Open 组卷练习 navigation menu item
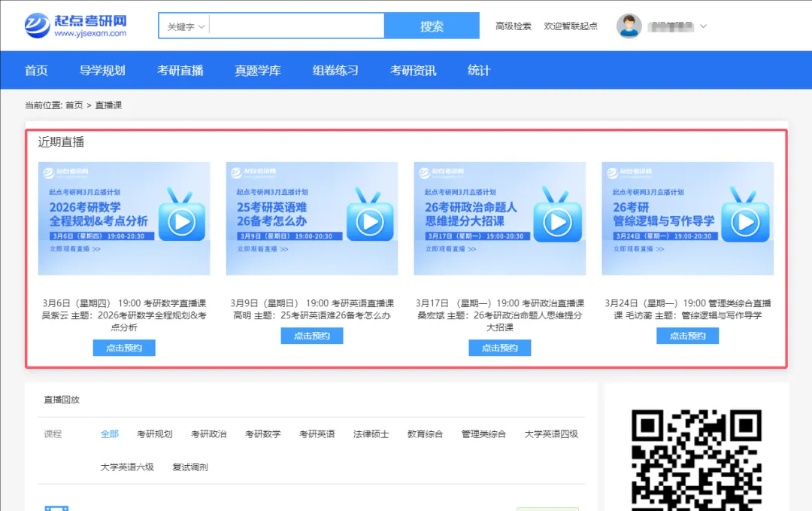The height and width of the screenshot is (511, 812). [x=335, y=71]
